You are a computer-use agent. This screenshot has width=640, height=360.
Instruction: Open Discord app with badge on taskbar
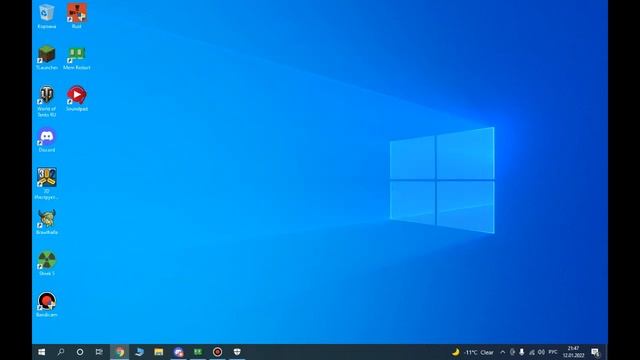[x=178, y=352]
